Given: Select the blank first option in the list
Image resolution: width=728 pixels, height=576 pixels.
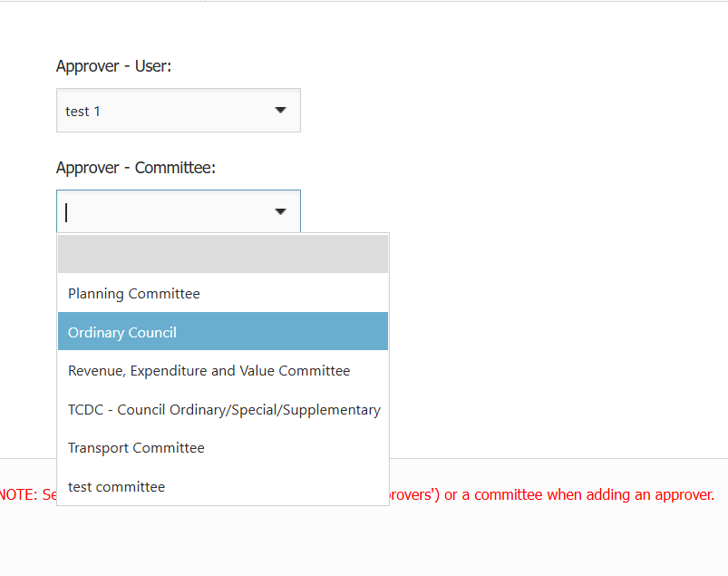Looking at the screenshot, I should [x=223, y=255].
